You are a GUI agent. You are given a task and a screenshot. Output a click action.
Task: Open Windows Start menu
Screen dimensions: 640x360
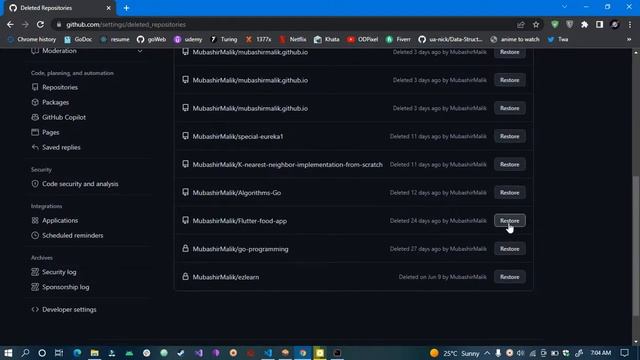8,353
